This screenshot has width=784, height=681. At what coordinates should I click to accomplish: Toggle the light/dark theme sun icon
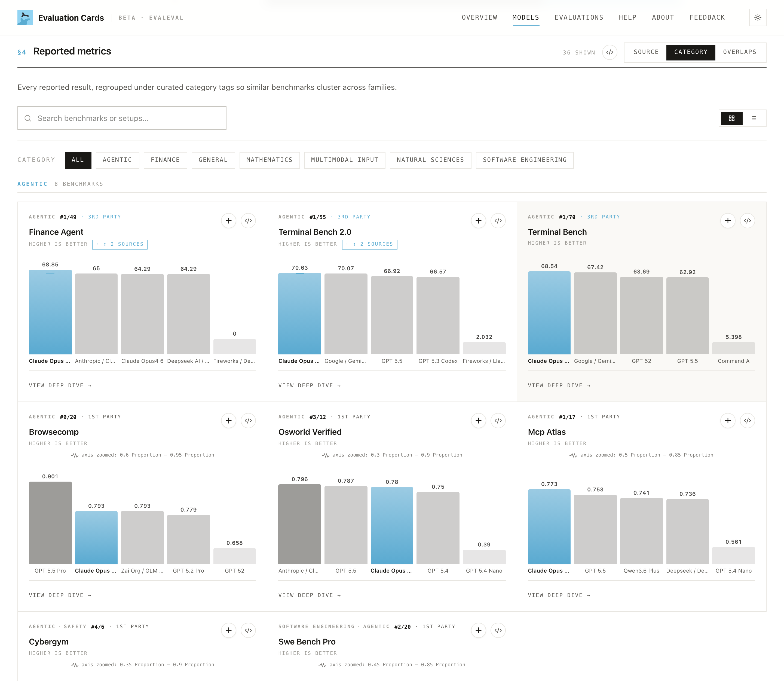pyautogui.click(x=757, y=17)
